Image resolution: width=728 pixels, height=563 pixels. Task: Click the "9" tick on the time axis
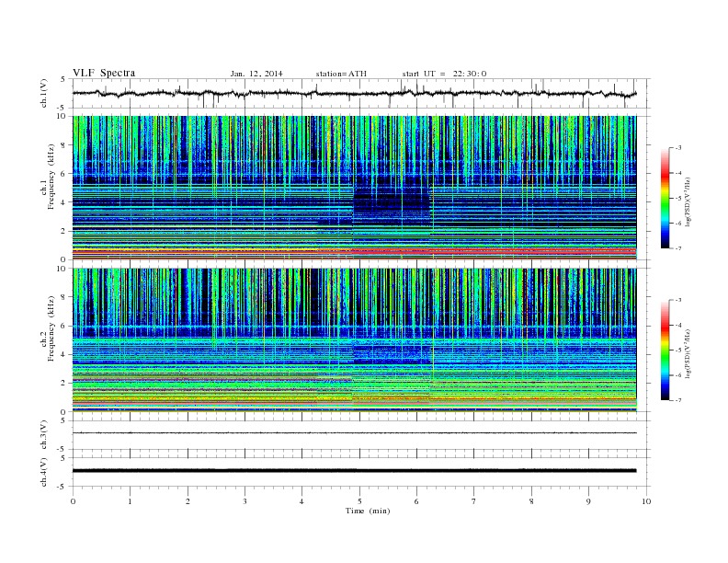pos(588,501)
